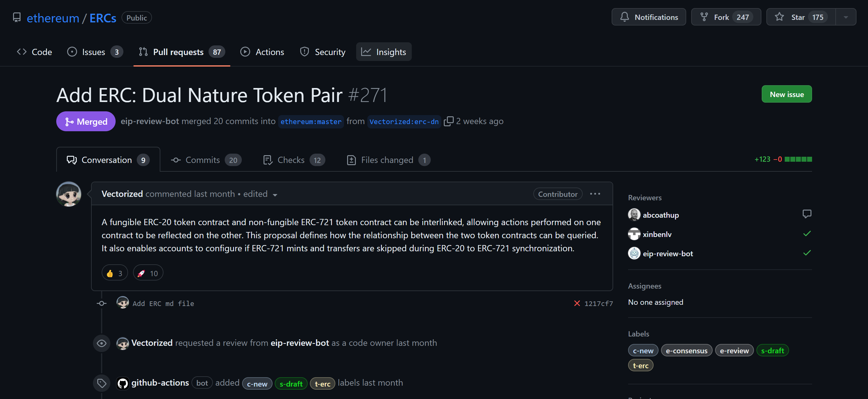Click Vectorized's avatar next to the comment
This screenshot has width=868, height=399.
(69, 194)
